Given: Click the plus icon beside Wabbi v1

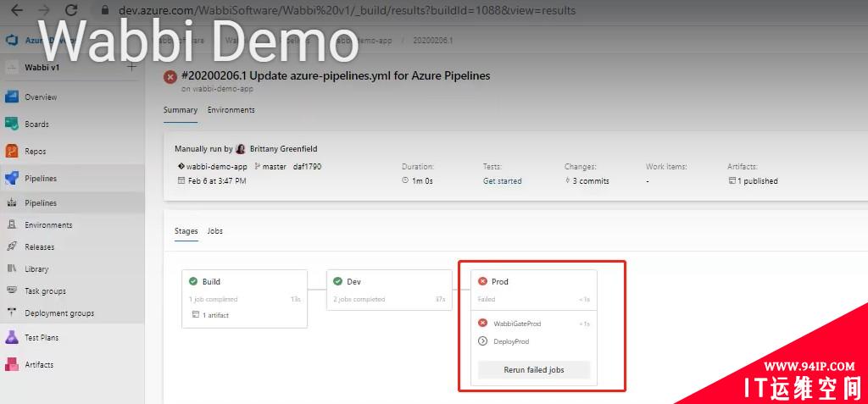Looking at the screenshot, I should 131,67.
